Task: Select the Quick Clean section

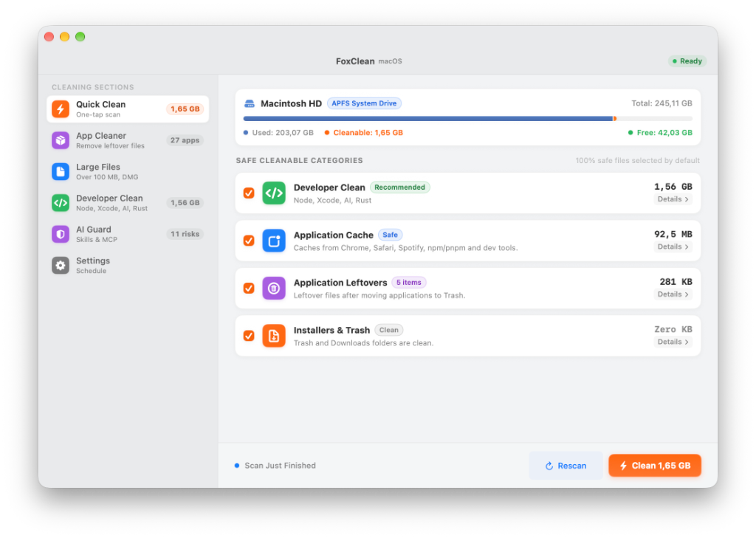Action: pyautogui.click(x=128, y=109)
